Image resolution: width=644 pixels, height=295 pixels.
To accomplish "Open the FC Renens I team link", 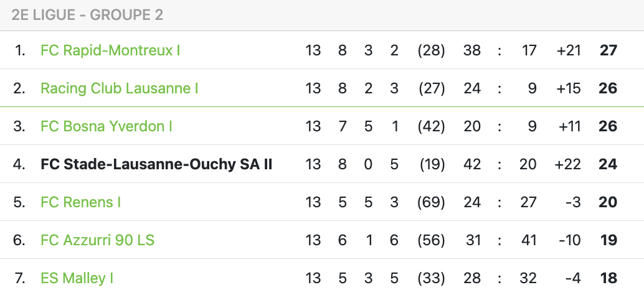I will point(80,202).
